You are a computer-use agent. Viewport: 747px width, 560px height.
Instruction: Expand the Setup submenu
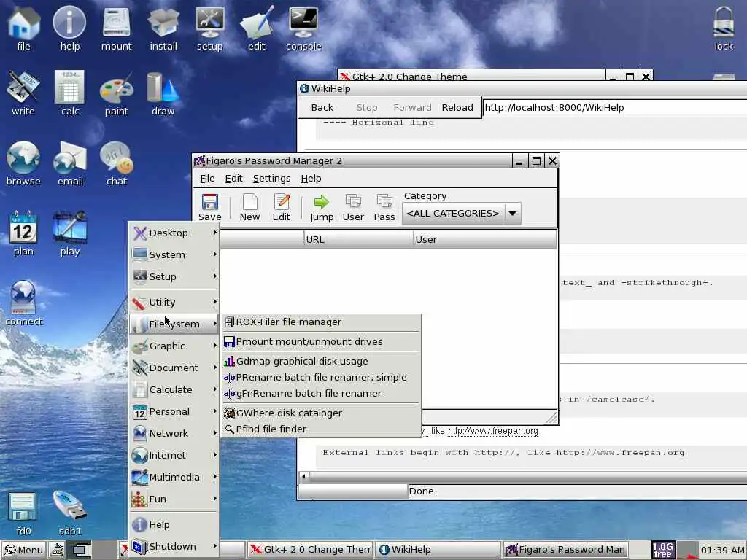tap(174, 276)
